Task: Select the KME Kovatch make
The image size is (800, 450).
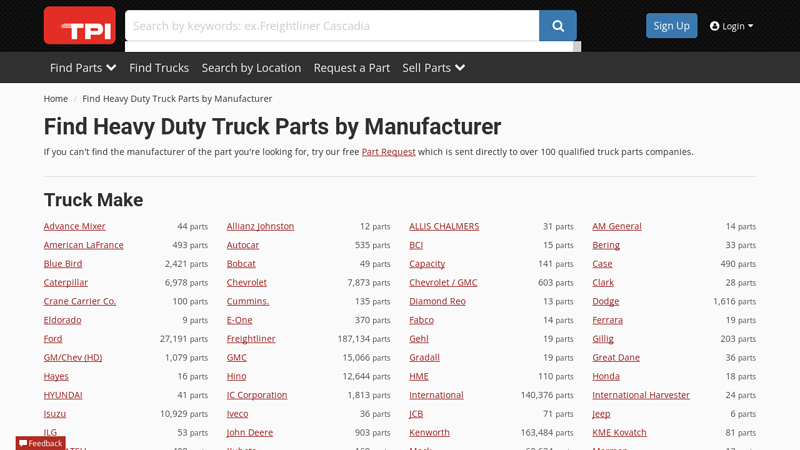Action: click(619, 433)
